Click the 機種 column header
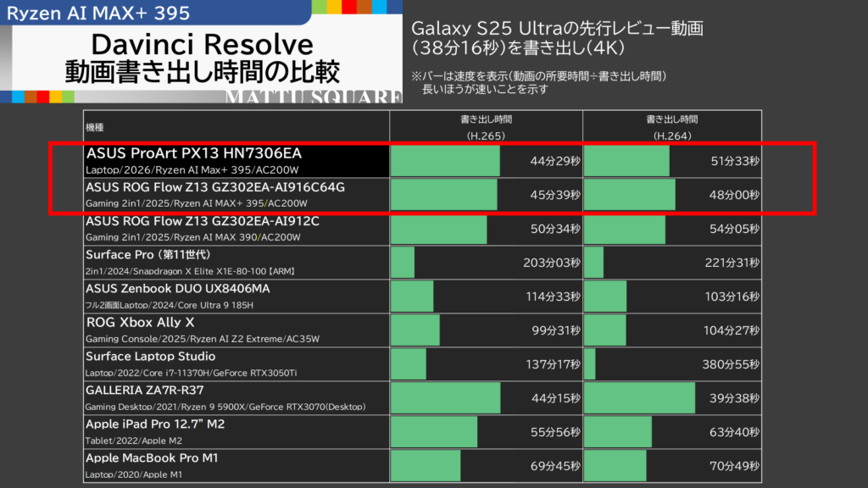 click(94, 127)
